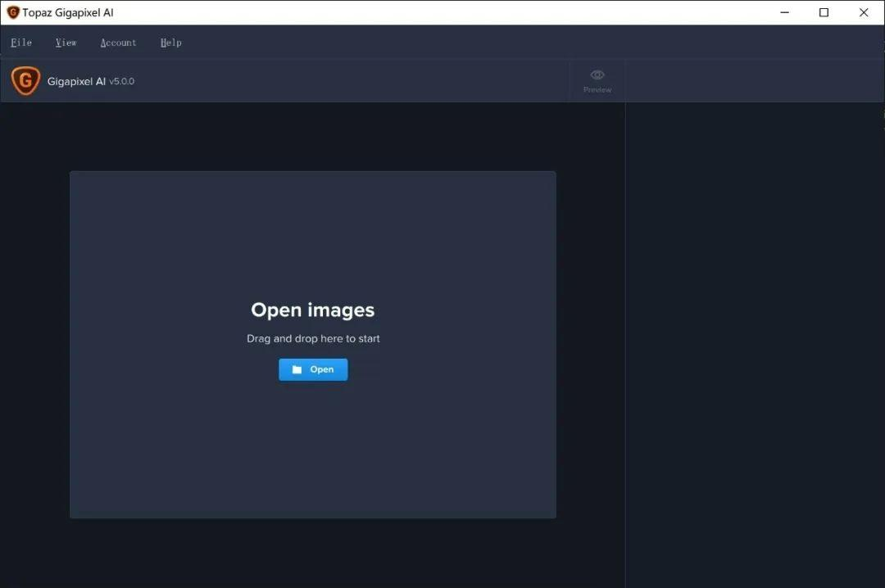Viewport: 885px width, 588px height.
Task: Open the Account menu
Action: click(118, 42)
